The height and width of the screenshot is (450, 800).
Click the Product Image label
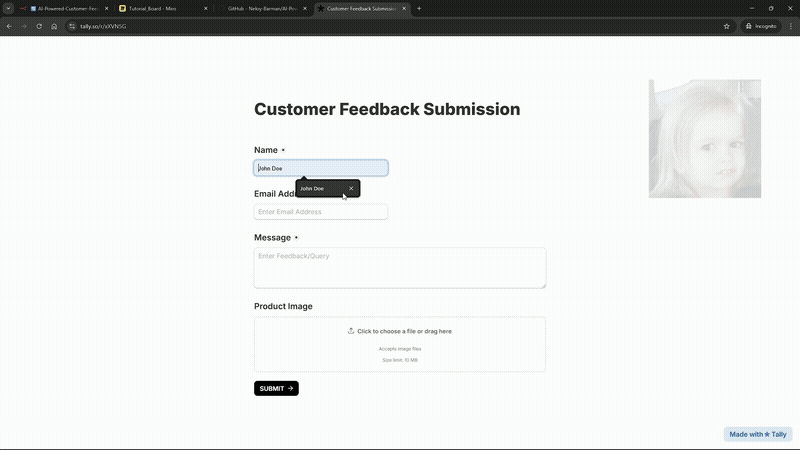click(x=283, y=306)
